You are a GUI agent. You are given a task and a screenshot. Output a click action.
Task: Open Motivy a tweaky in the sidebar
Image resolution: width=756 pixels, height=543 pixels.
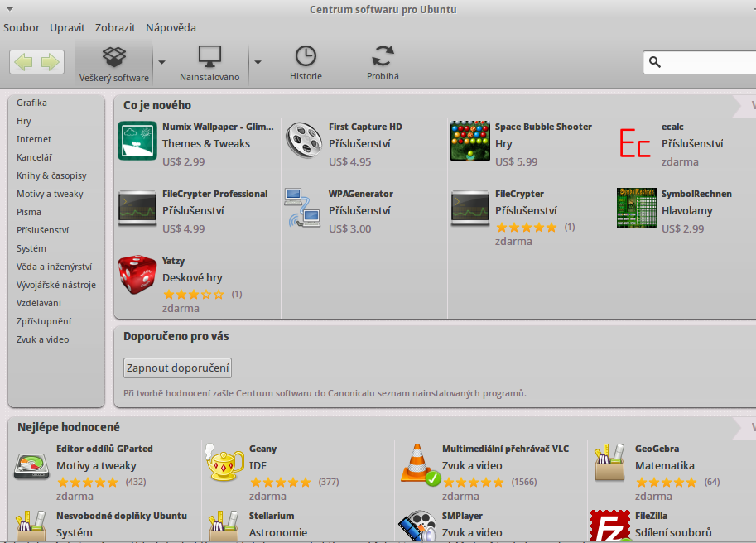tap(50, 195)
